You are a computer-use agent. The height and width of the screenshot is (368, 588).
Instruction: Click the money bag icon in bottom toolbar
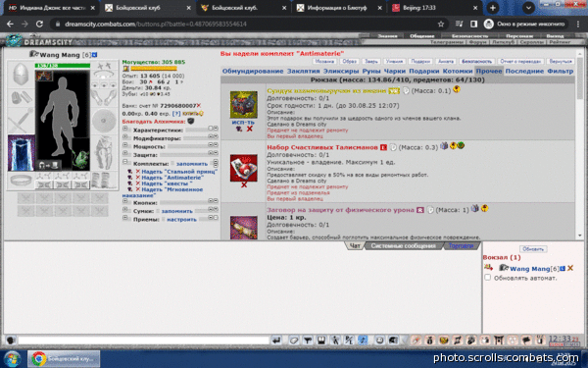(x=430, y=341)
